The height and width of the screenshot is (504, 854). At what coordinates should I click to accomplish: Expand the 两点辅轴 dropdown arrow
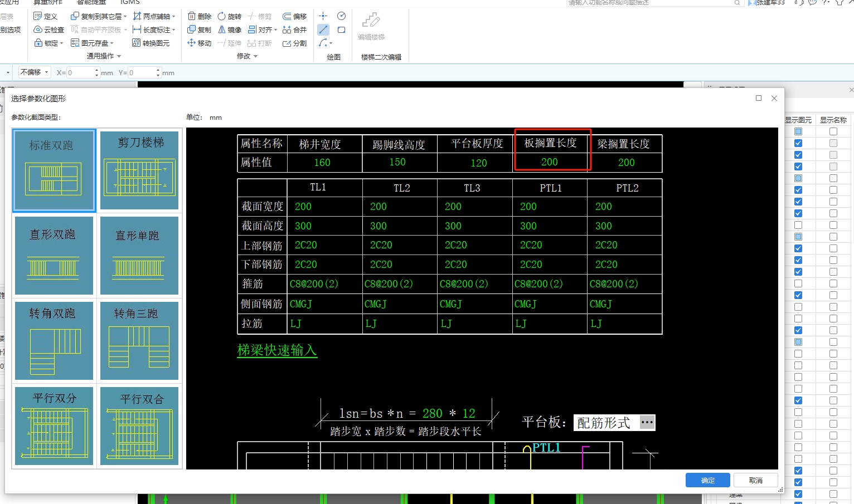174,17
